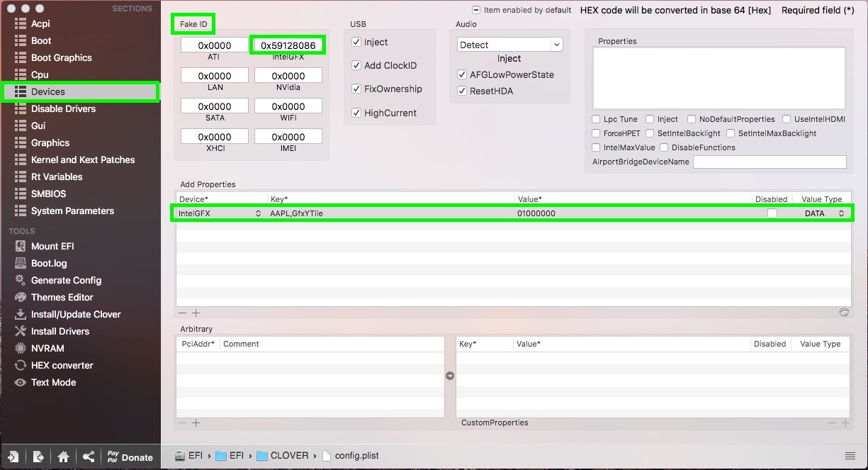
Task: Click the ATI fake ID field
Action: 215,45
